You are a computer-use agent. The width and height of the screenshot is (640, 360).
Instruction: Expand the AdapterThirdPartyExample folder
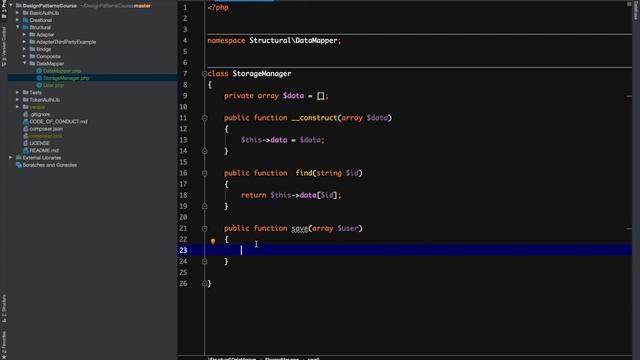point(24,42)
